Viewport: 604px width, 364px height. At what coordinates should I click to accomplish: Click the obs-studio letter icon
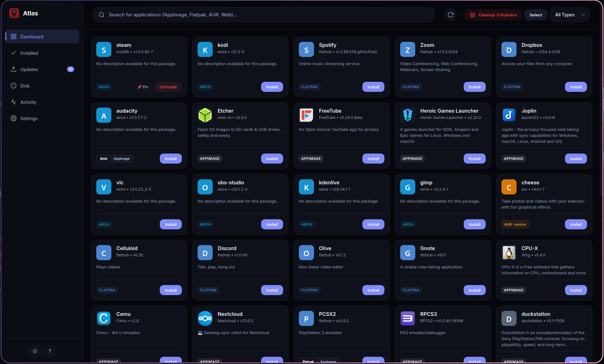[x=205, y=187]
